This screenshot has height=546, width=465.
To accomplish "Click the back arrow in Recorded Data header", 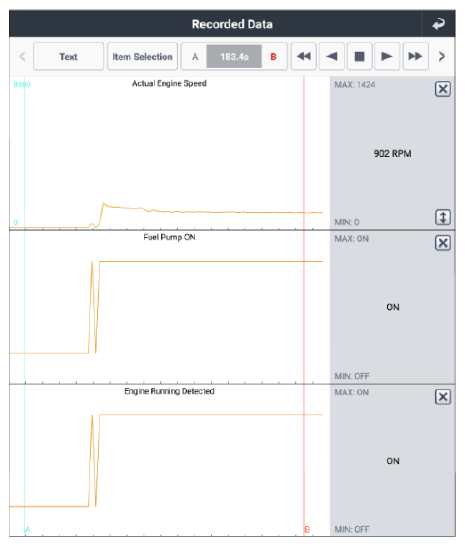I will 438,24.
